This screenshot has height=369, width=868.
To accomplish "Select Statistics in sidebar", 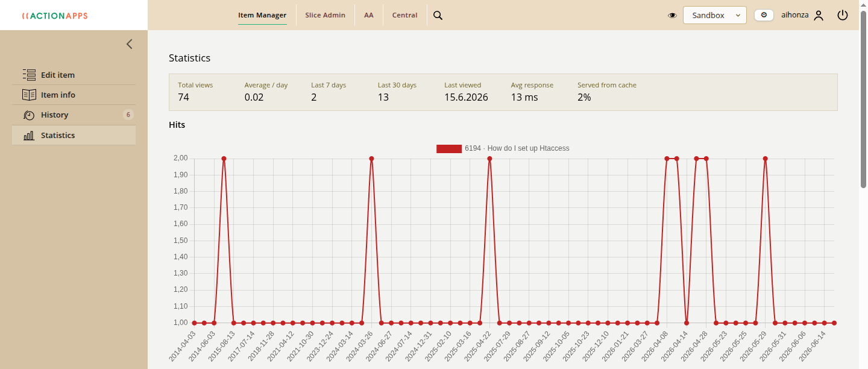I will (x=74, y=135).
